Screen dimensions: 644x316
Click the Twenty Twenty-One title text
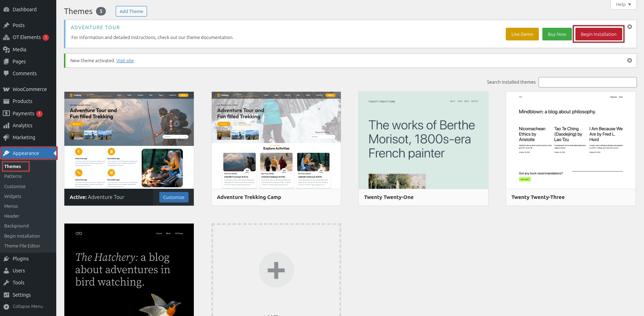389,197
